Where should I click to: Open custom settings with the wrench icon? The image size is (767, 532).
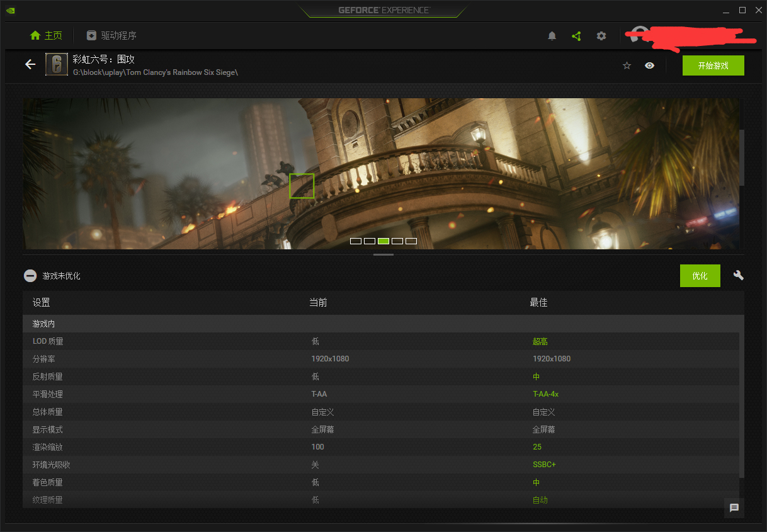tap(739, 275)
